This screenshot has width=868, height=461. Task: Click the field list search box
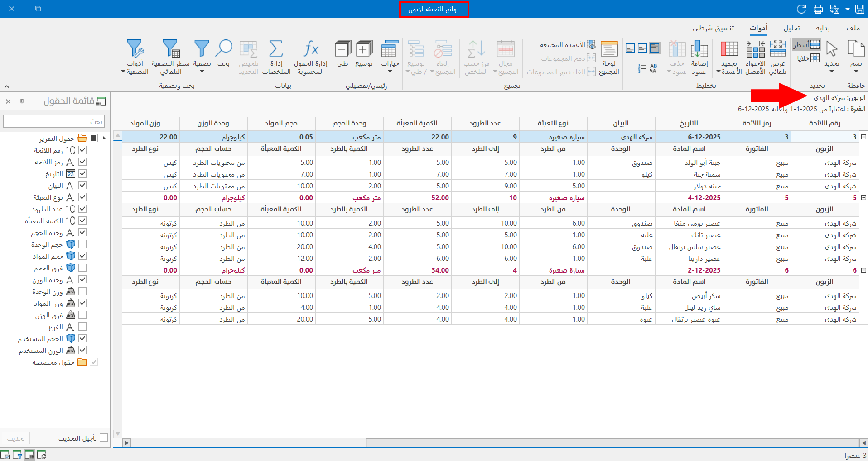(x=53, y=121)
